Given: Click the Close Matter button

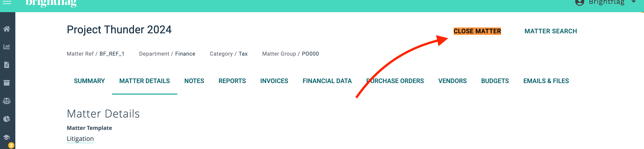Looking at the screenshot, I should click(477, 31).
